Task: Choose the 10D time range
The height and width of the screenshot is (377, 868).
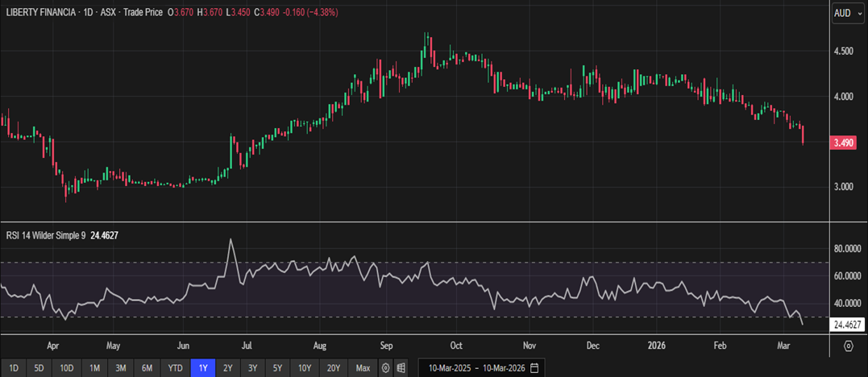Action: pos(66,368)
